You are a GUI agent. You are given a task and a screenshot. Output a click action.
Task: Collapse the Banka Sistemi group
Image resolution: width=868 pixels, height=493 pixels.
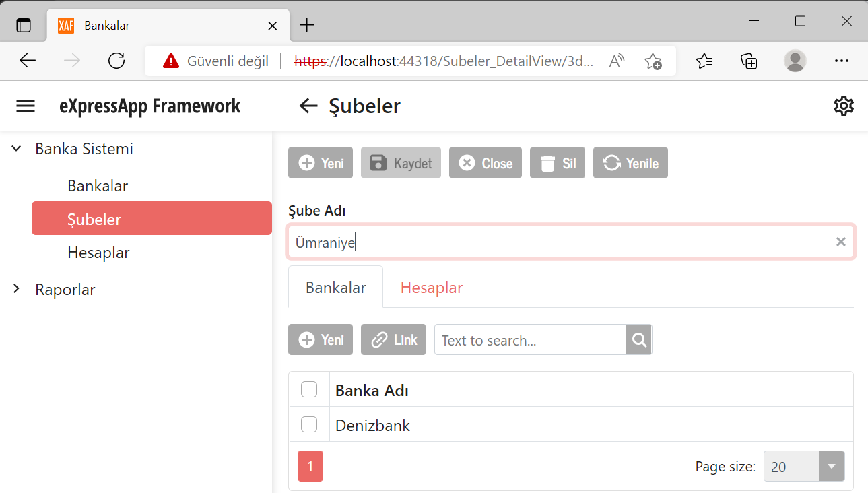coord(17,149)
